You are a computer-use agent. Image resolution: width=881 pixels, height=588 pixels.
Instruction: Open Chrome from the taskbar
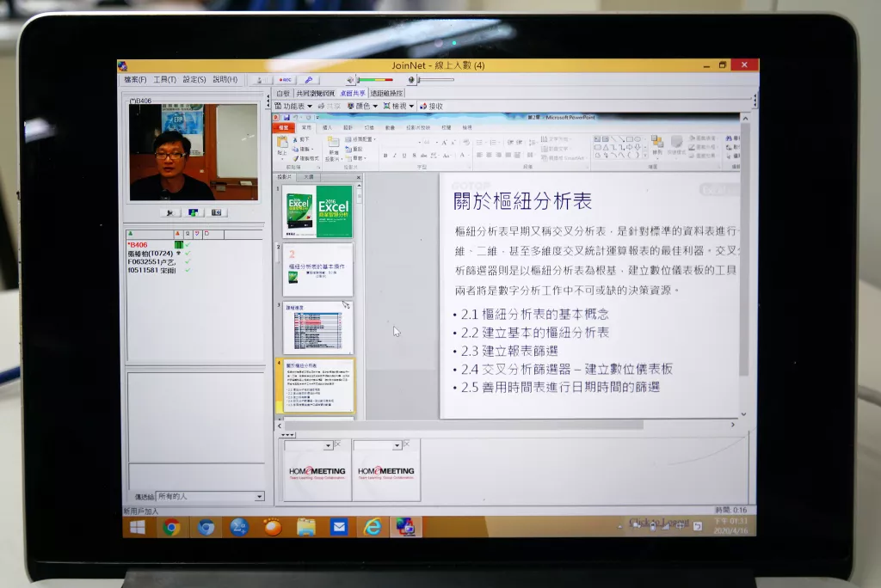(171, 527)
